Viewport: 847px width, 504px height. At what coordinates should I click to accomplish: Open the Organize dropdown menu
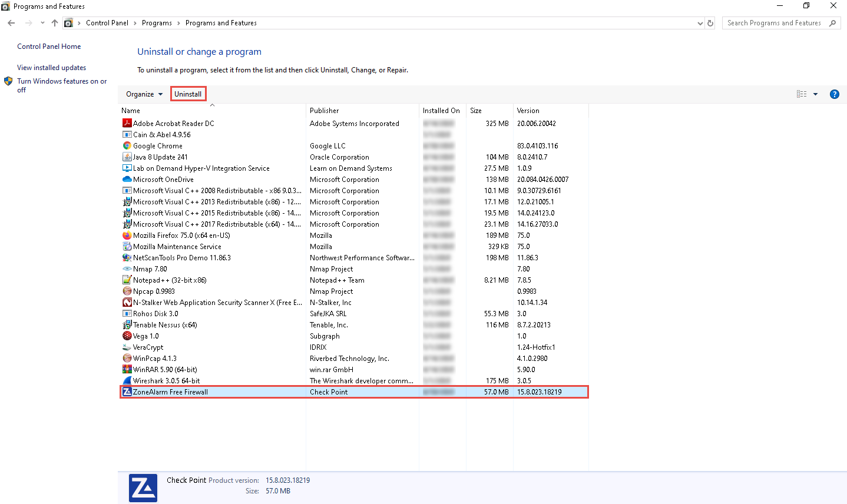(x=144, y=94)
